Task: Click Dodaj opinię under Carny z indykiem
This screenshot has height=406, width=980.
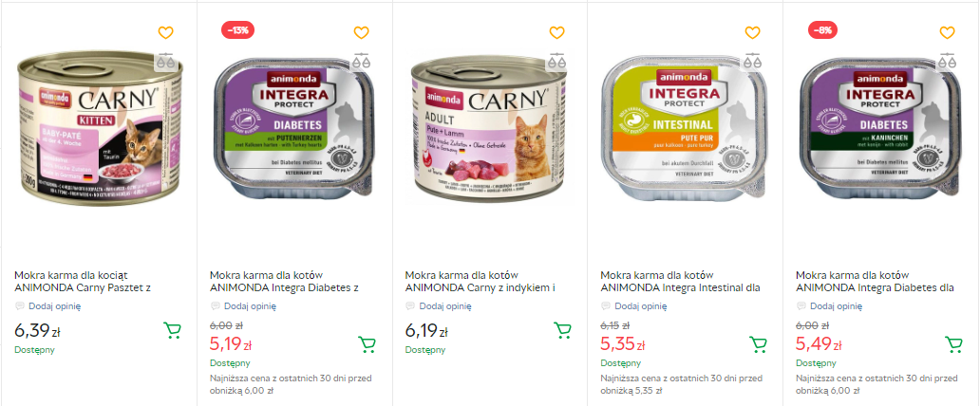Action: click(x=444, y=306)
